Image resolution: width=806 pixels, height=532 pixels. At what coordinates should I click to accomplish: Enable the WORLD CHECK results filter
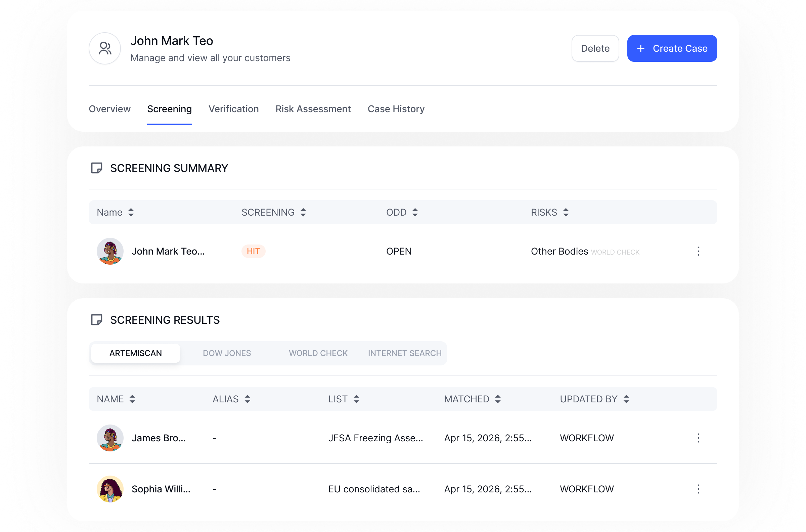(318, 353)
